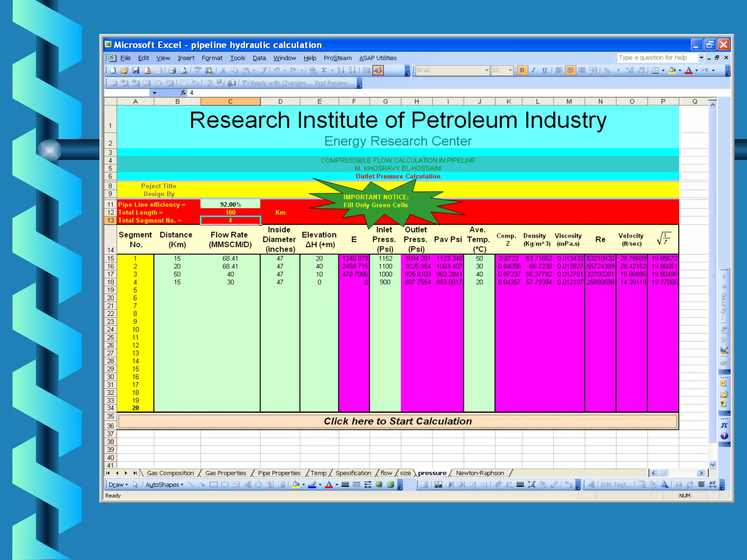Expand the Arial font name dropdown
The width and height of the screenshot is (747, 560).
(487, 70)
